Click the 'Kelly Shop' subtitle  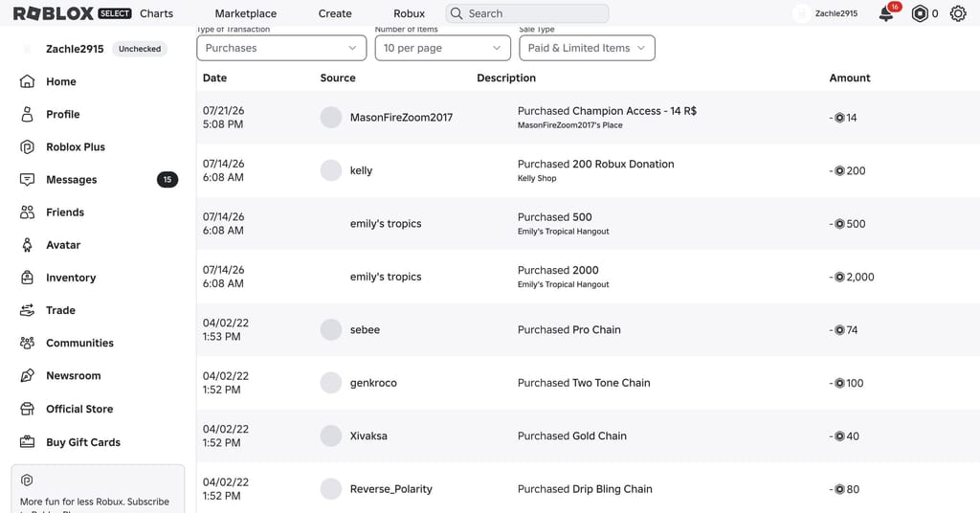pos(537,178)
